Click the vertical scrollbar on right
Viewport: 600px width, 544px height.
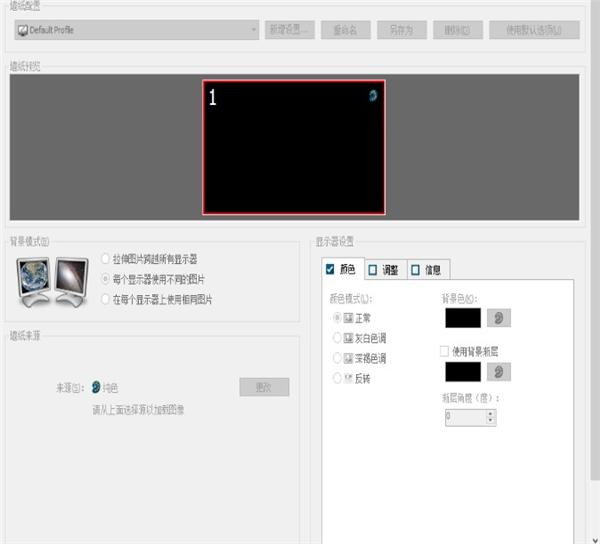[595, 241]
